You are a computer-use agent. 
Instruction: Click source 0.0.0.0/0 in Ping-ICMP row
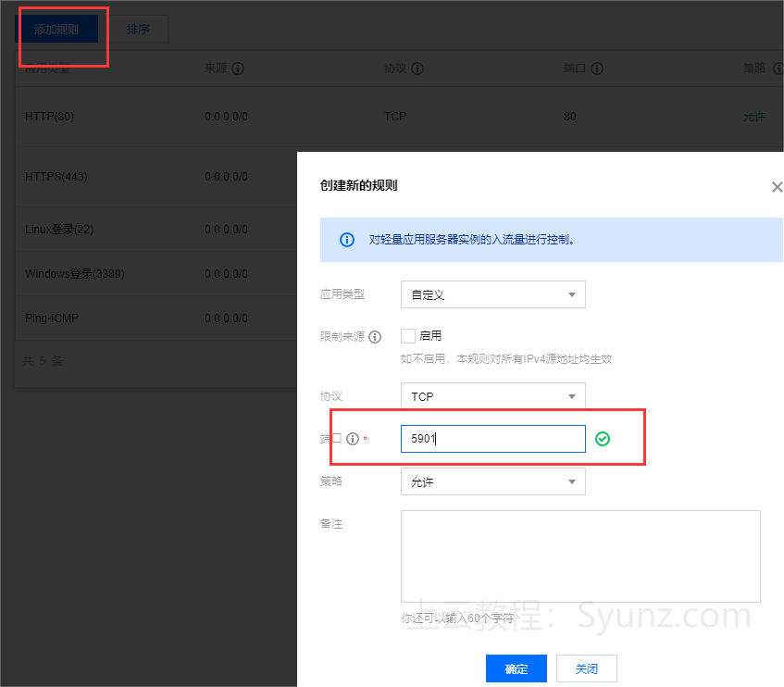tap(226, 319)
